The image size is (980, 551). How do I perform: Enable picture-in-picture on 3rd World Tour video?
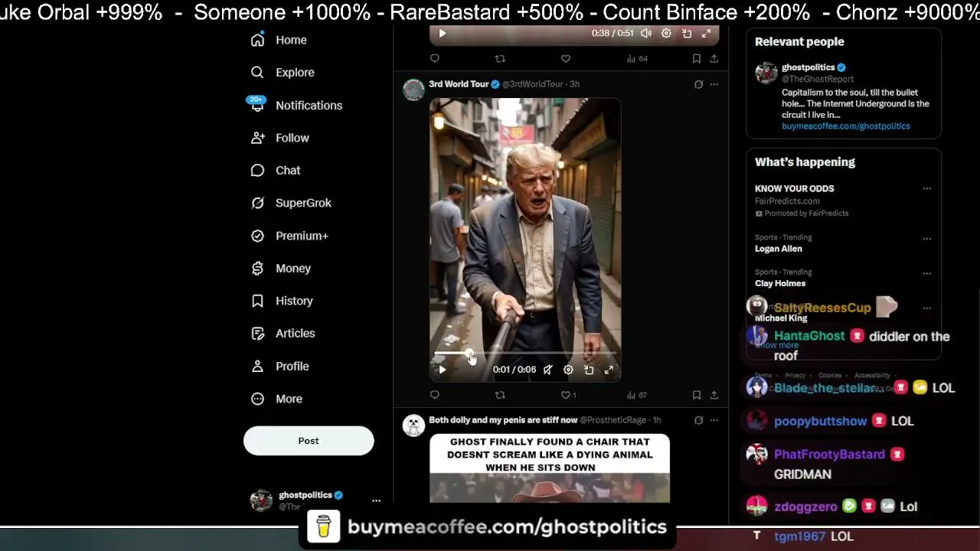tap(589, 370)
